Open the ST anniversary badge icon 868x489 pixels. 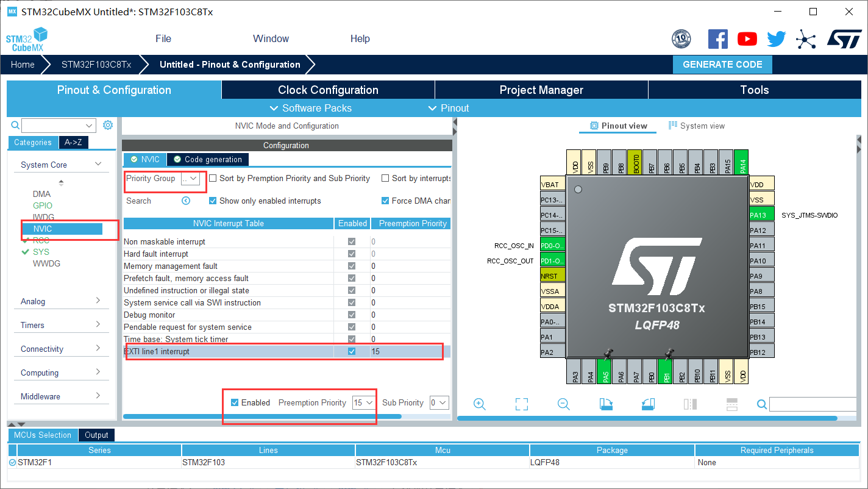coord(681,39)
